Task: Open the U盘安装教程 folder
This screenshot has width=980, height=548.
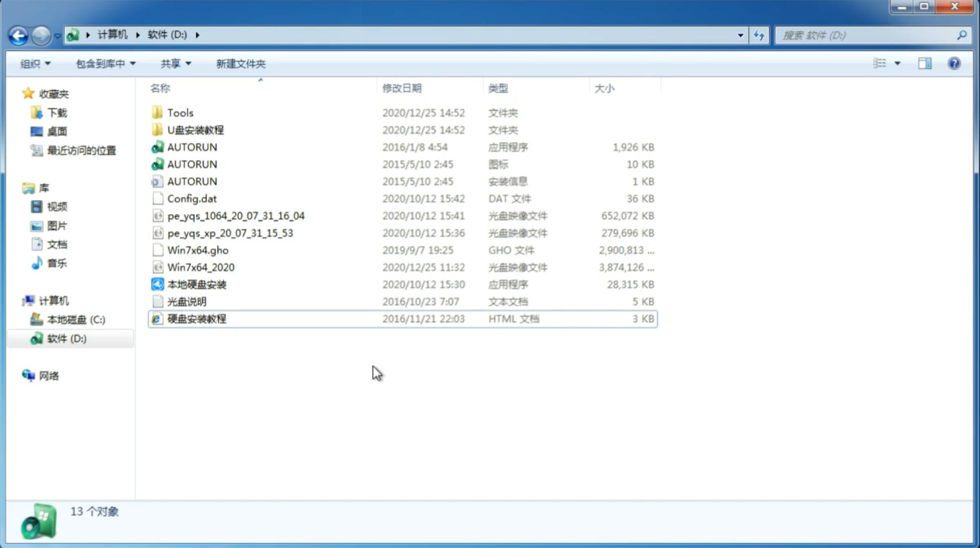Action: pos(196,129)
